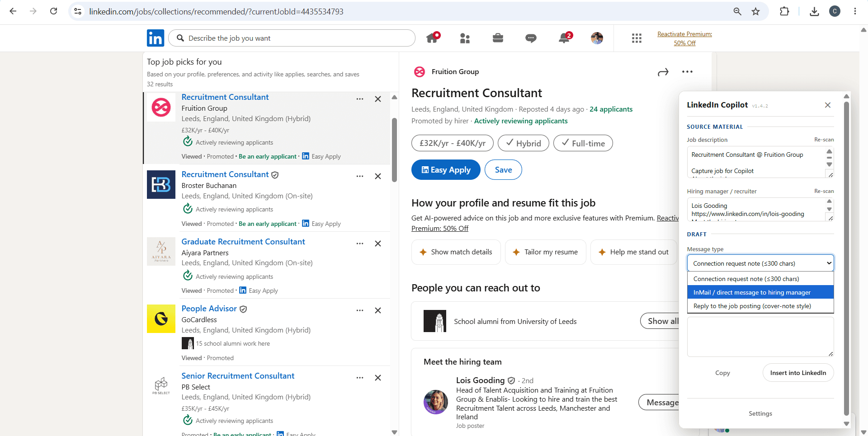
Task: Close the LinkedIn Copilot panel
Action: (827, 105)
